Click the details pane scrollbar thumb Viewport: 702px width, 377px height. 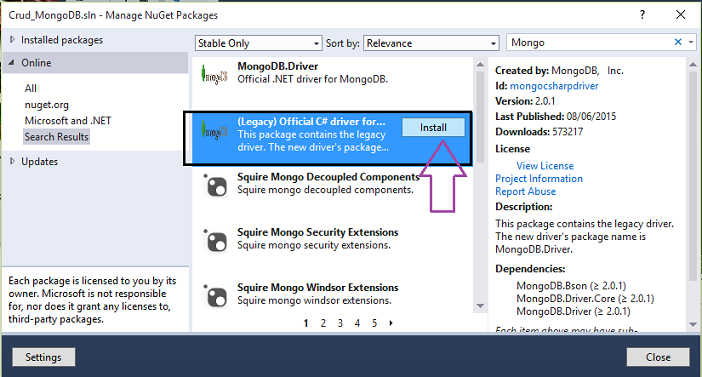tap(693, 176)
